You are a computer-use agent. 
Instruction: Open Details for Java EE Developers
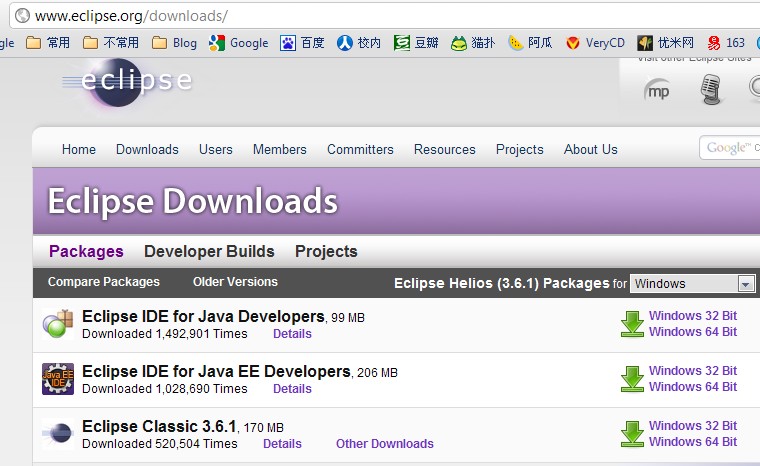292,388
